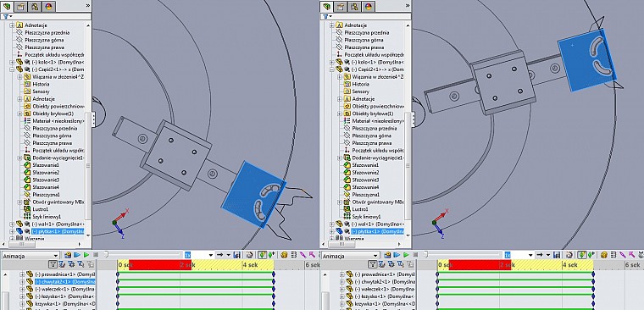Select Historia item in left tree
This screenshot has height=310, width=644.
pyautogui.click(x=37, y=84)
